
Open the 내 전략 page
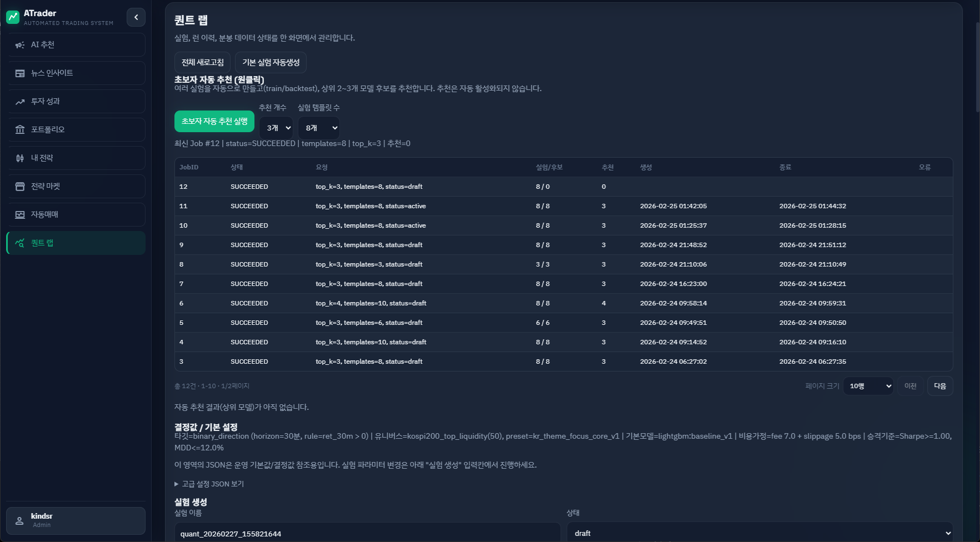pos(76,158)
